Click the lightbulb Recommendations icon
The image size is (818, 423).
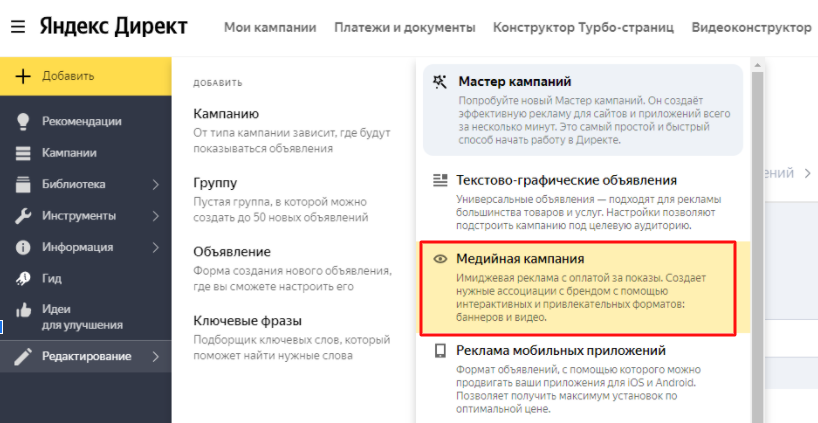23,121
